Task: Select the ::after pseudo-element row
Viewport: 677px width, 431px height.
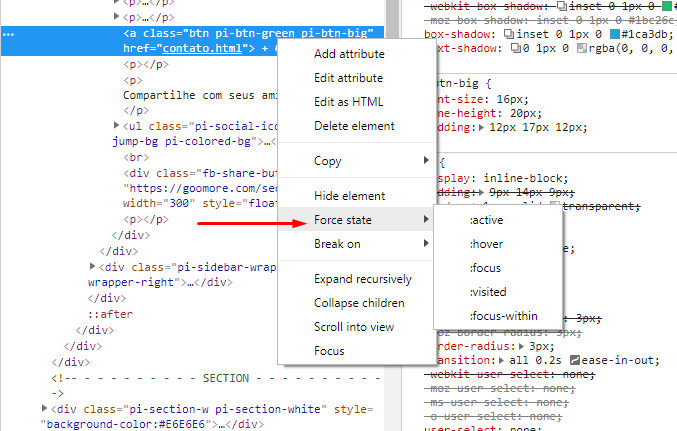Action: tap(110, 314)
